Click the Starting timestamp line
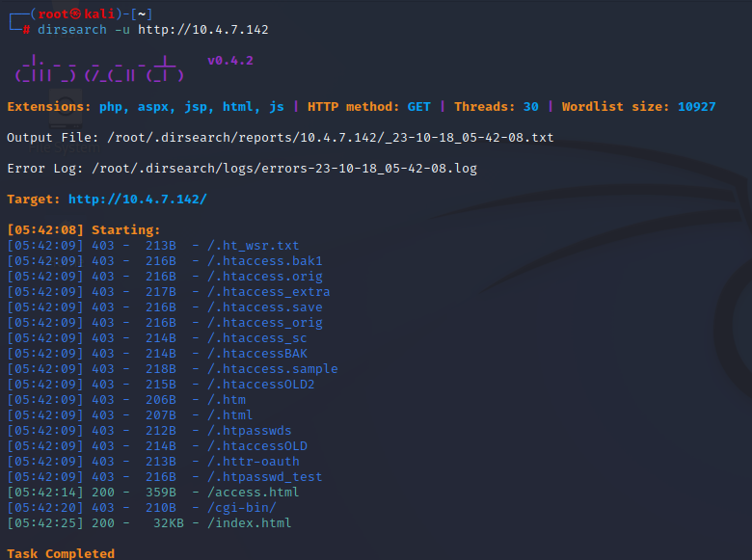This screenshot has height=560, width=752. (x=84, y=230)
